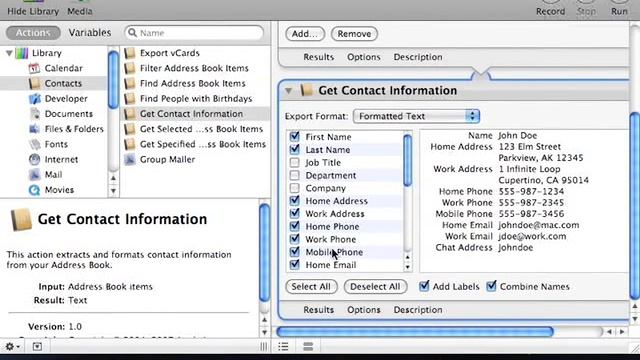Uncheck the Work Address checkbox

[294, 213]
